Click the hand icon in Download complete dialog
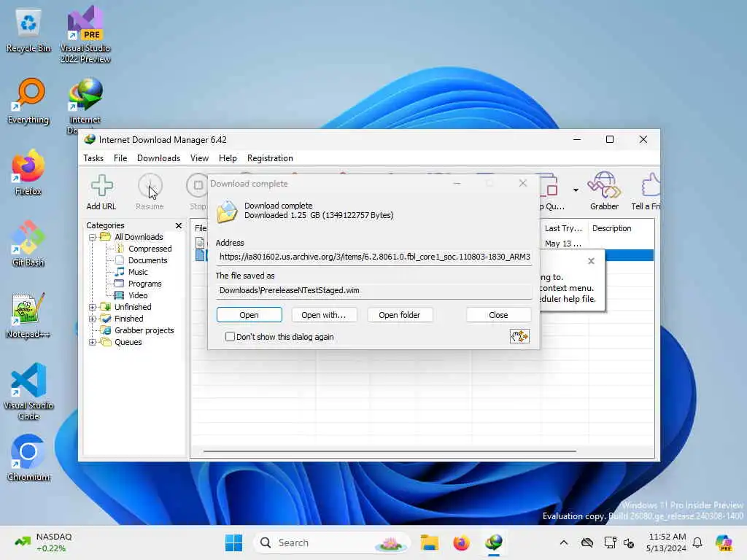The height and width of the screenshot is (560, 747). [x=519, y=337]
